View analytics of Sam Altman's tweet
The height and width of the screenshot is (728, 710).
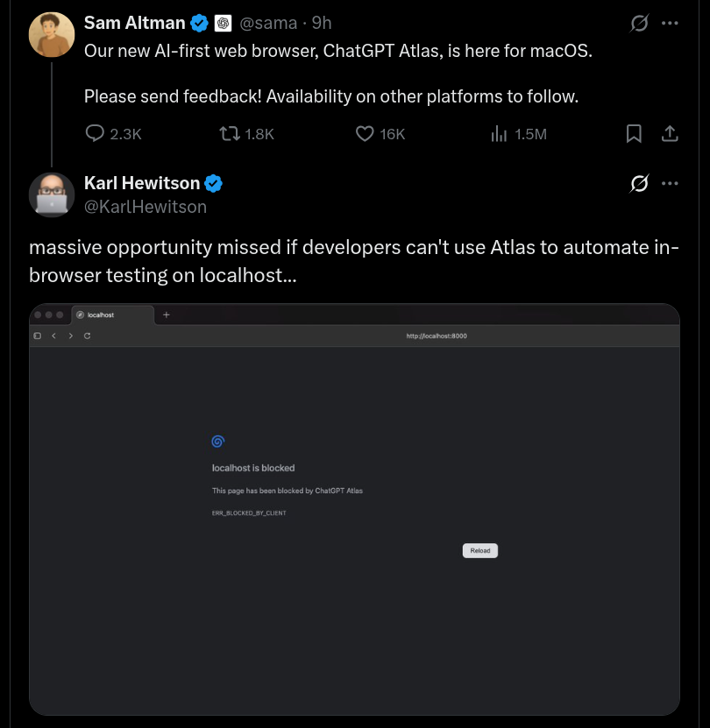pyautogui.click(x=500, y=133)
